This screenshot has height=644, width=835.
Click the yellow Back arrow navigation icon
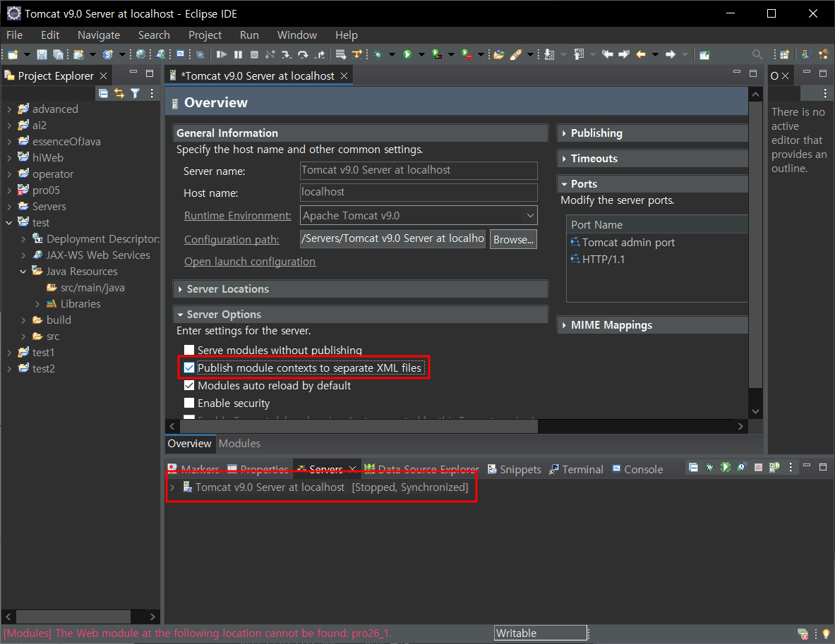(x=641, y=54)
